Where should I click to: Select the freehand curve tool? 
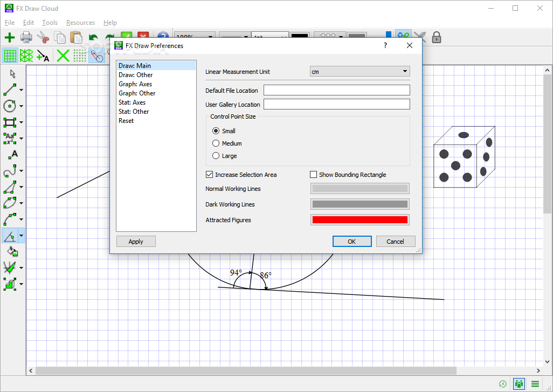10,171
